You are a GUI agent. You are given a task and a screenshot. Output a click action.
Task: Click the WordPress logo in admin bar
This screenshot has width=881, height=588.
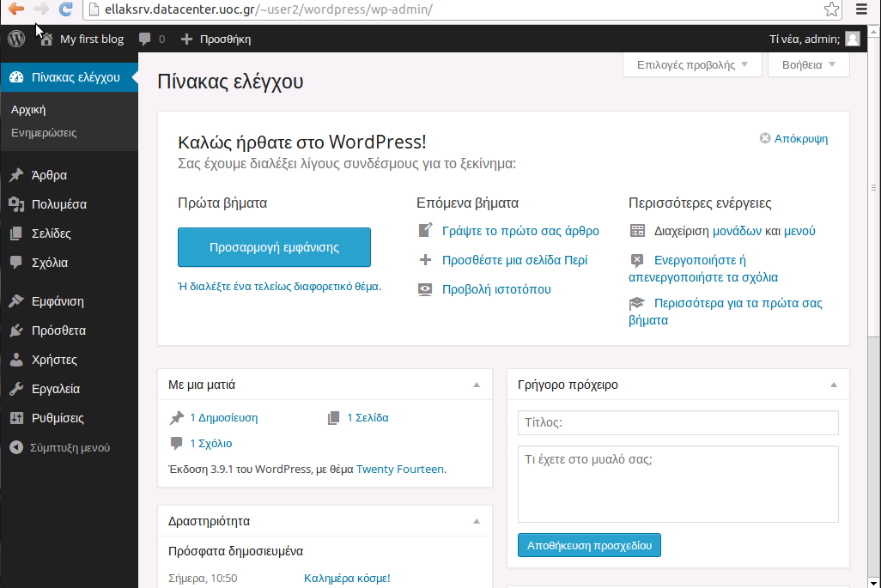16,39
